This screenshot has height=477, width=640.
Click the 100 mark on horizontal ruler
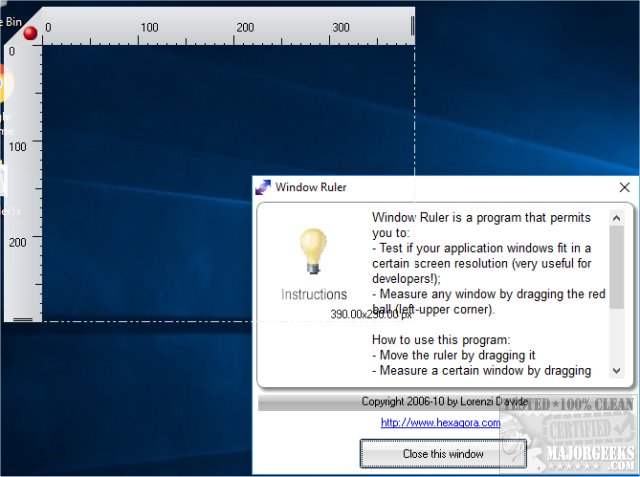pos(149,27)
